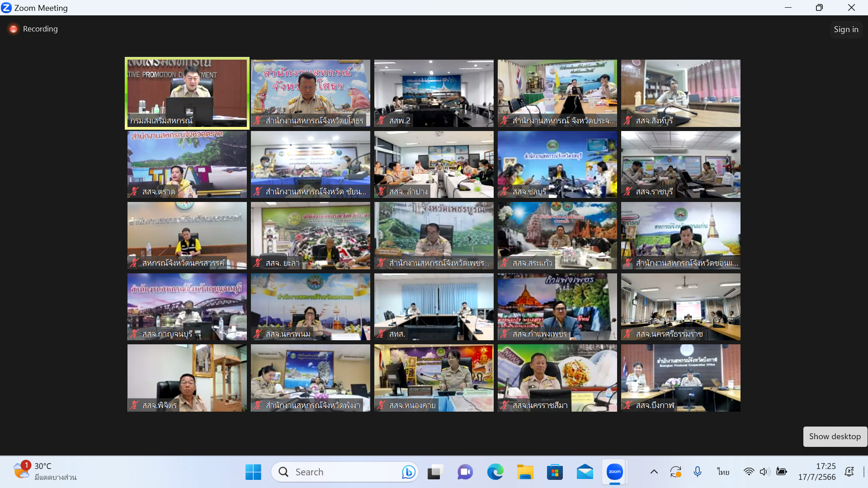Click the Bing icon in search box

click(408, 472)
